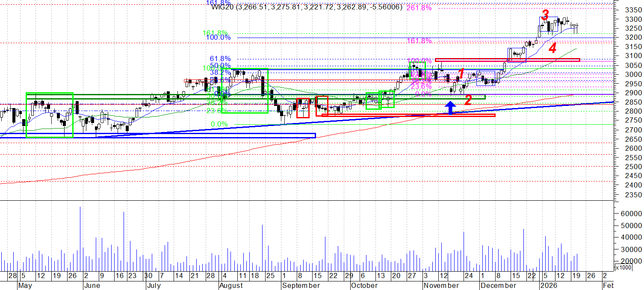Click the blue upward arrow annotation
This screenshot has height=290, width=644.
click(450, 107)
